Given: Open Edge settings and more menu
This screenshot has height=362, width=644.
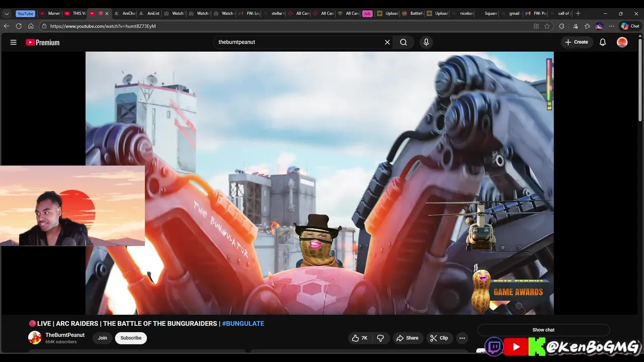Looking at the screenshot, I should point(611,26).
